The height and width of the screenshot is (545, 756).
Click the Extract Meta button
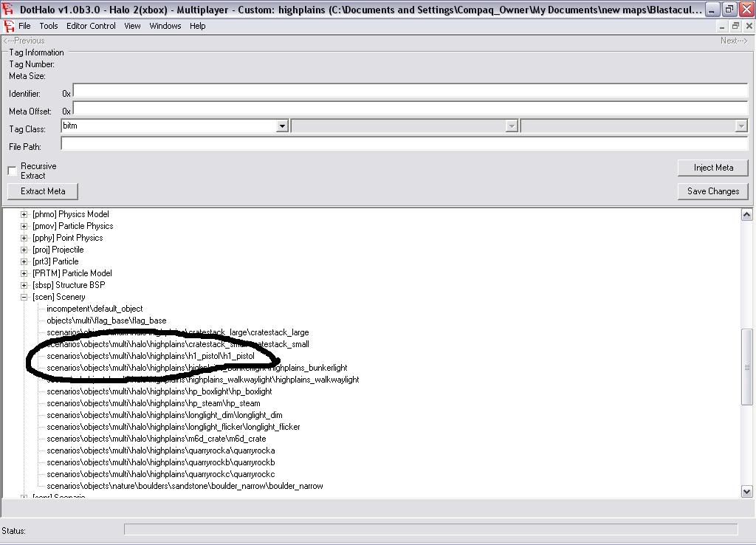coord(43,191)
